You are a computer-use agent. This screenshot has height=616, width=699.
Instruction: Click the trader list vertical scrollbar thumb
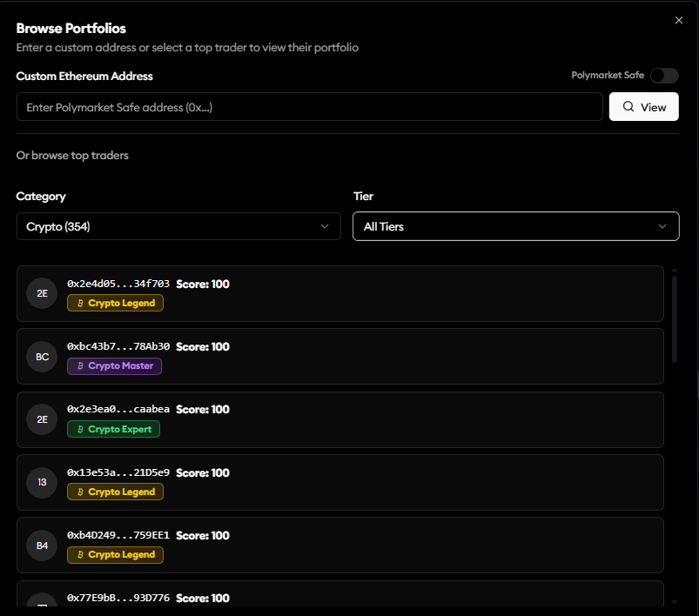pyautogui.click(x=675, y=319)
